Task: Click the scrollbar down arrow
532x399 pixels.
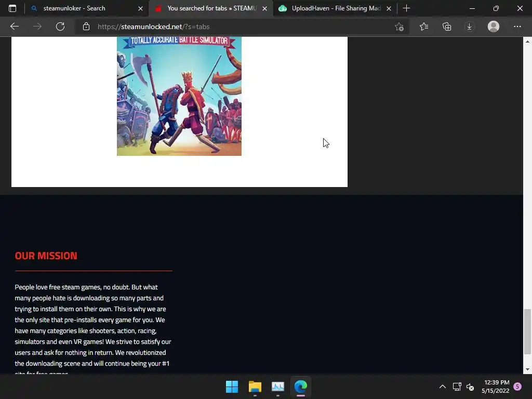Action: [x=527, y=369]
